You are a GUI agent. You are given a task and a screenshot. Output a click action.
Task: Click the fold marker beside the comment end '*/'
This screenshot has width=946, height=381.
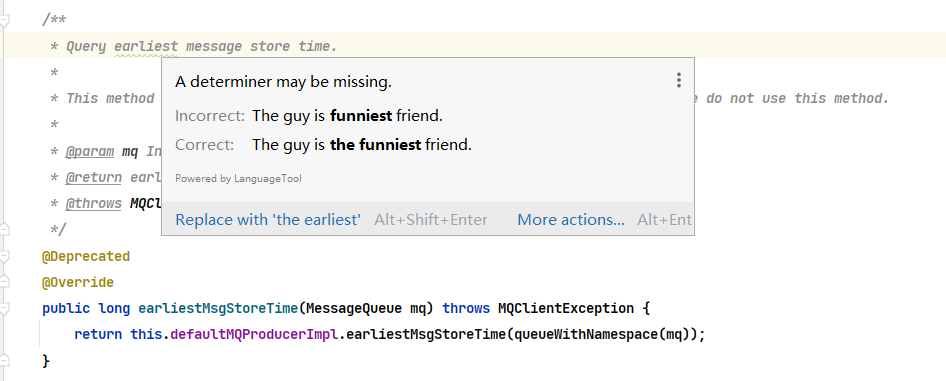coord(4,229)
